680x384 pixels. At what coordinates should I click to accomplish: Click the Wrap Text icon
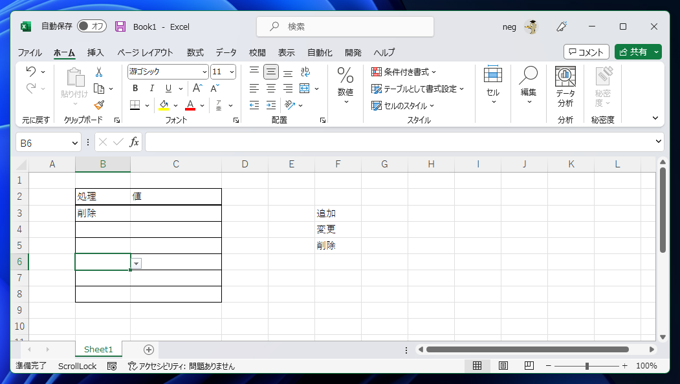coord(305,72)
